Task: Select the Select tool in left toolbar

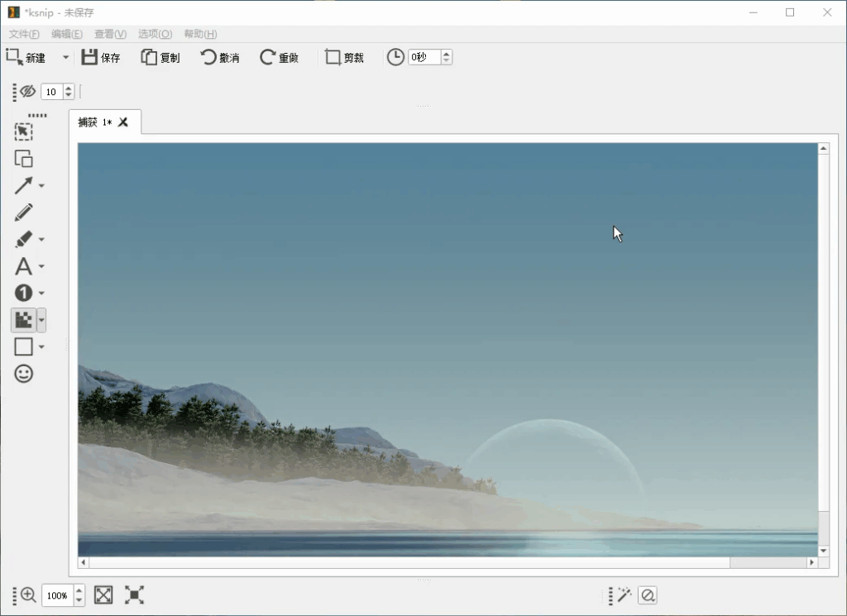Action: 23,131
